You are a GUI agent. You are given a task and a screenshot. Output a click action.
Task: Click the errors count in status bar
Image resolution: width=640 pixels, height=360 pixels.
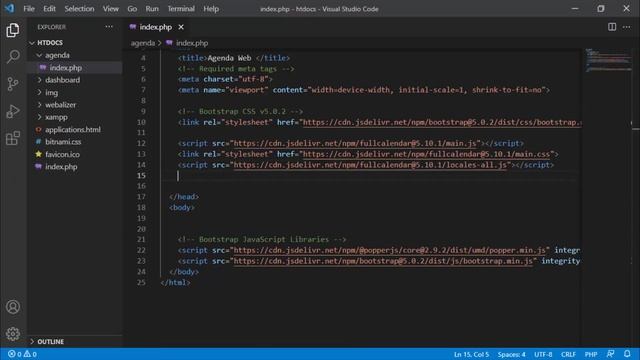click(15, 354)
